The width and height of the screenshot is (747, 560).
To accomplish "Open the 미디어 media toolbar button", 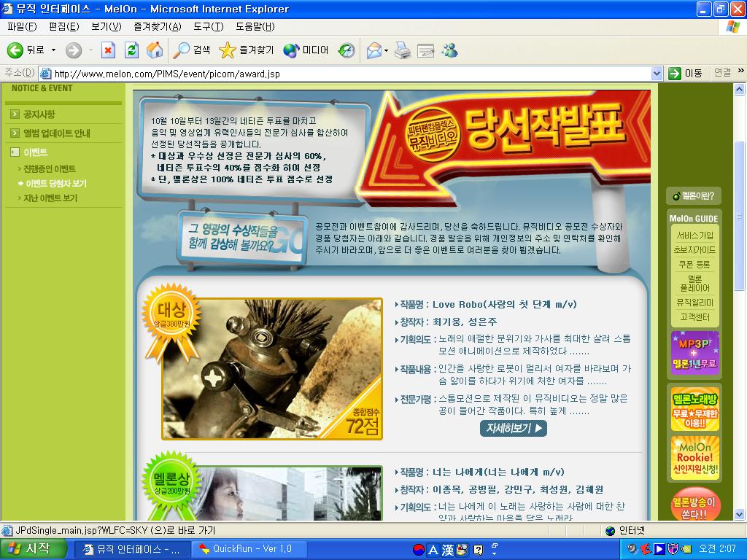I will pyautogui.click(x=306, y=50).
